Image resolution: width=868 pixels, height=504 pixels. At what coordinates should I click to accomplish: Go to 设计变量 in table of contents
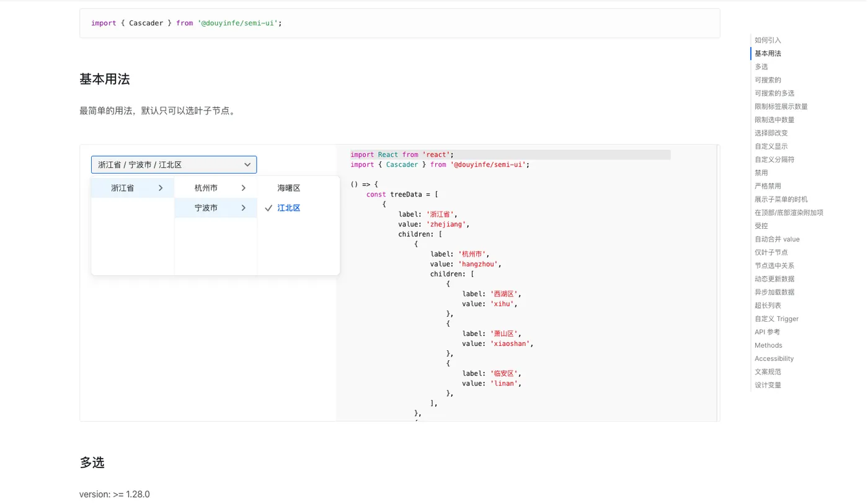pyautogui.click(x=768, y=385)
